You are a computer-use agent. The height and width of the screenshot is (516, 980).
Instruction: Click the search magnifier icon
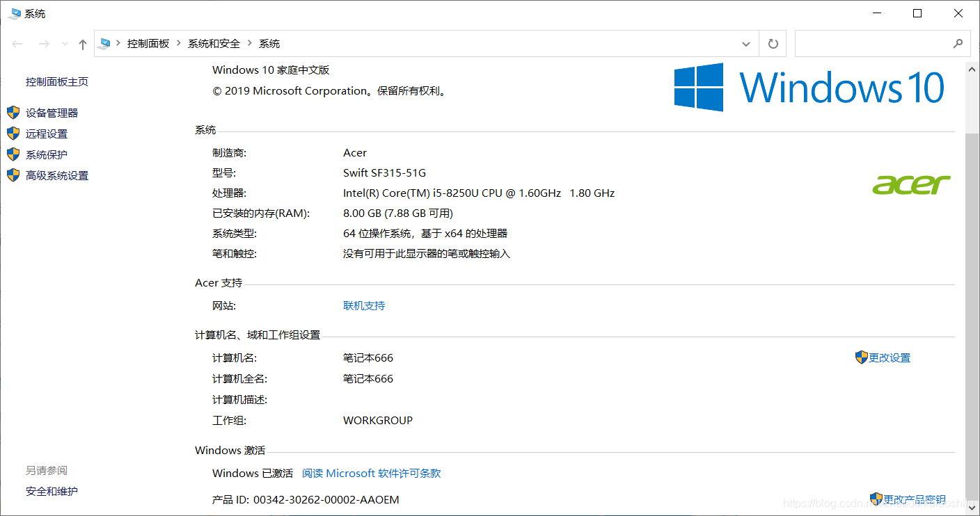click(x=958, y=43)
